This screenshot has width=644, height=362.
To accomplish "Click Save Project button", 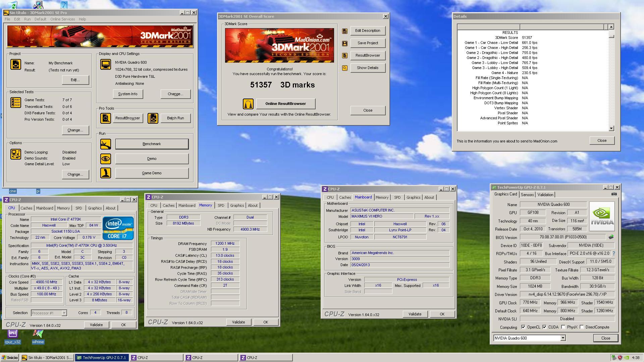I will click(368, 43).
